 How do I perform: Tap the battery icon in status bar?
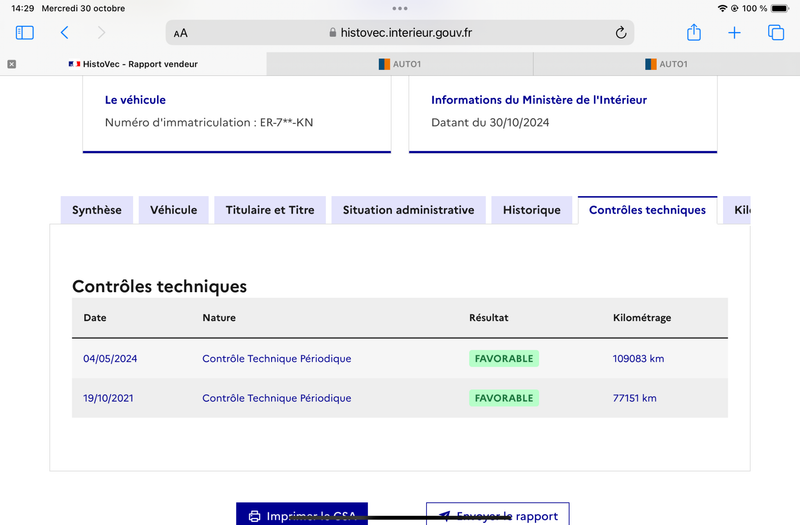pyautogui.click(x=780, y=8)
